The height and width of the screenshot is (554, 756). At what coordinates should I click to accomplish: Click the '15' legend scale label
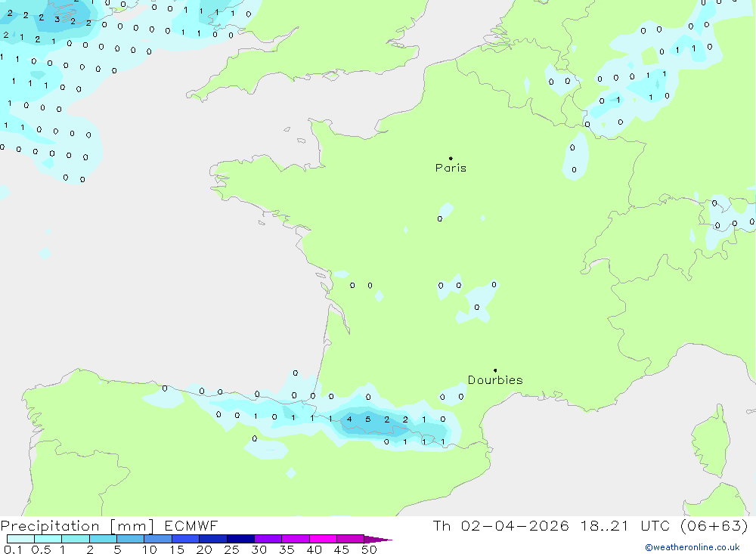177,549
